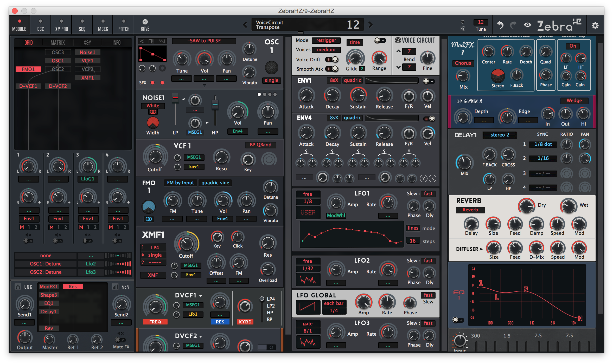The image size is (613, 364).
Task: Click the NOISE1 stereo link icon
Action: pos(153,112)
